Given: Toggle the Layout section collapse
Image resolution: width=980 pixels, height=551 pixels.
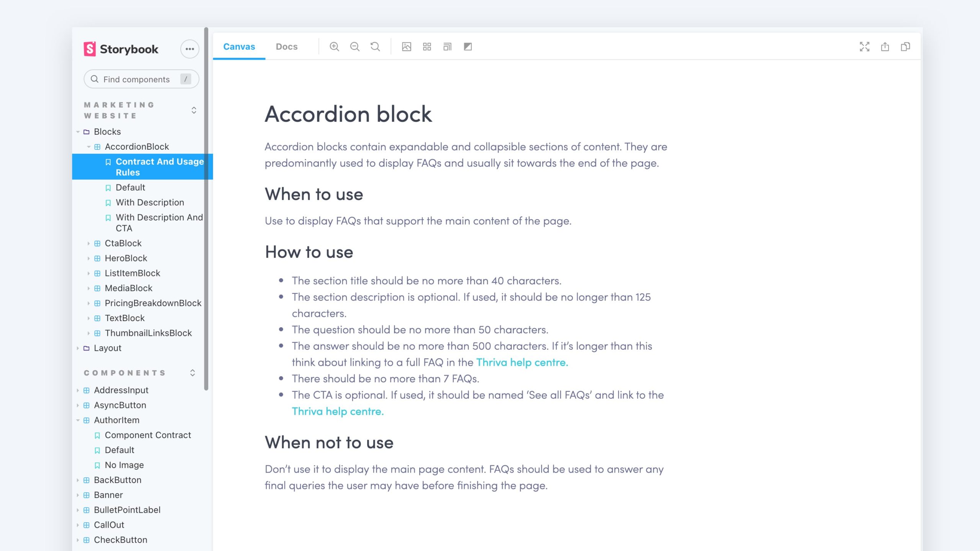Looking at the screenshot, I should click(x=79, y=348).
